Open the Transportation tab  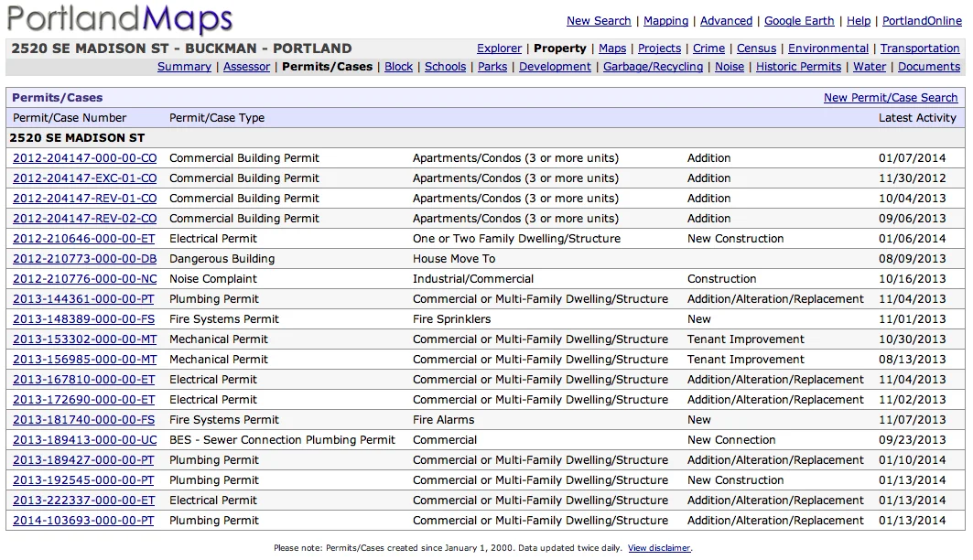coord(920,48)
